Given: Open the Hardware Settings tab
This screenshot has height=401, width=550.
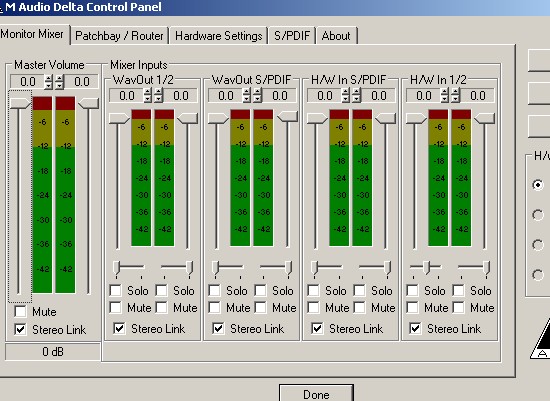Looking at the screenshot, I should (218, 36).
